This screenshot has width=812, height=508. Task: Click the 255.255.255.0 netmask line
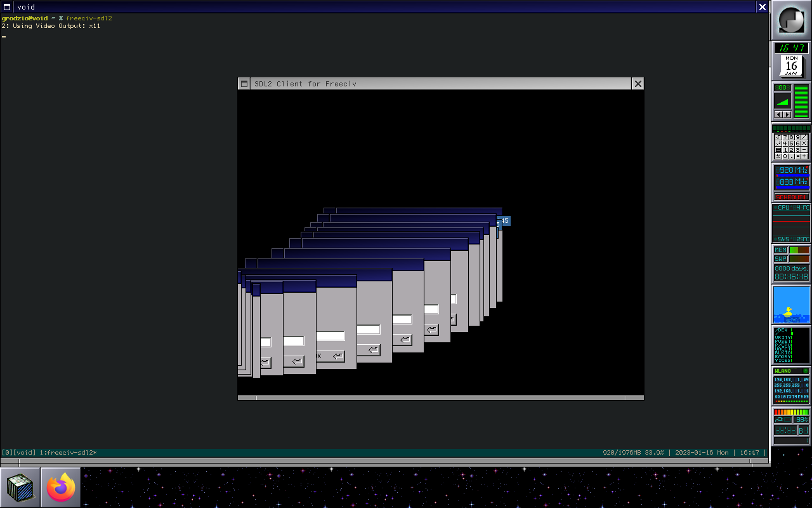(791, 385)
